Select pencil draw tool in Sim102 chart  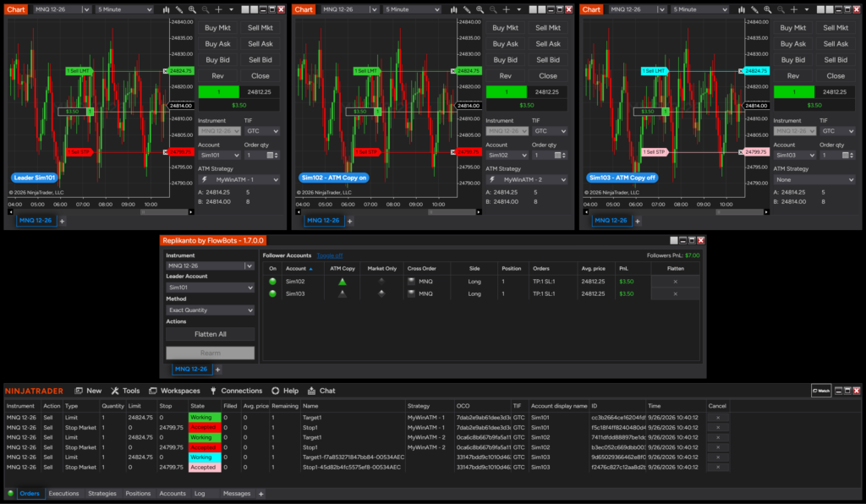coord(467,9)
